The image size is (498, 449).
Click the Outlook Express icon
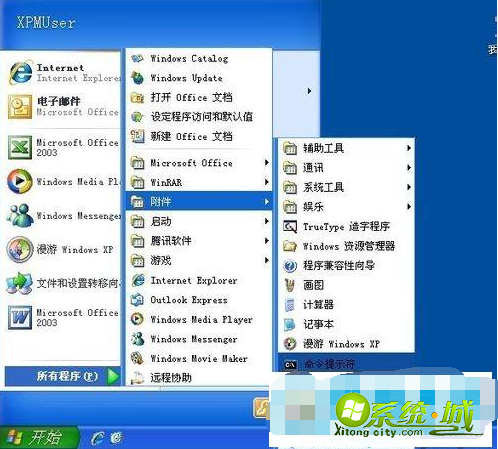click(x=137, y=300)
